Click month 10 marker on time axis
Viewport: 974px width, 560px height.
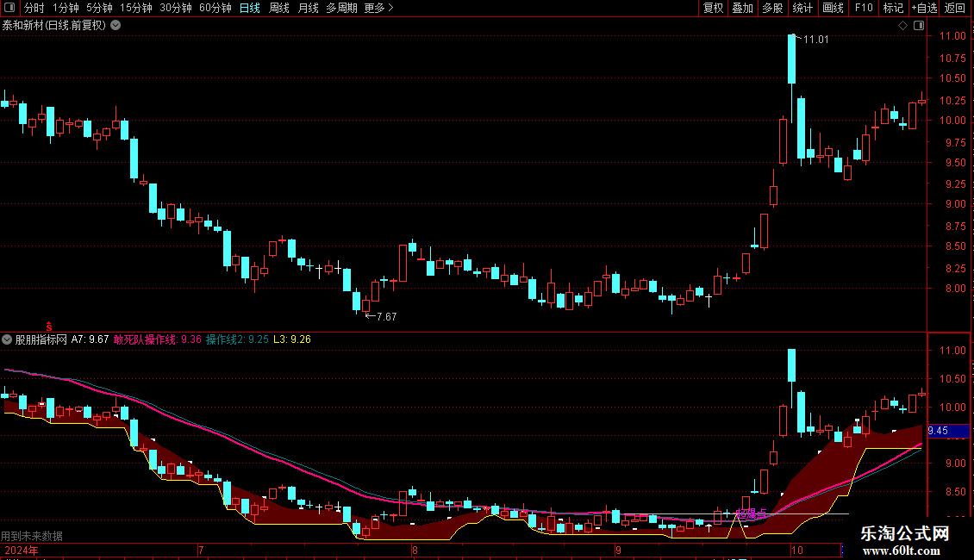(x=797, y=550)
